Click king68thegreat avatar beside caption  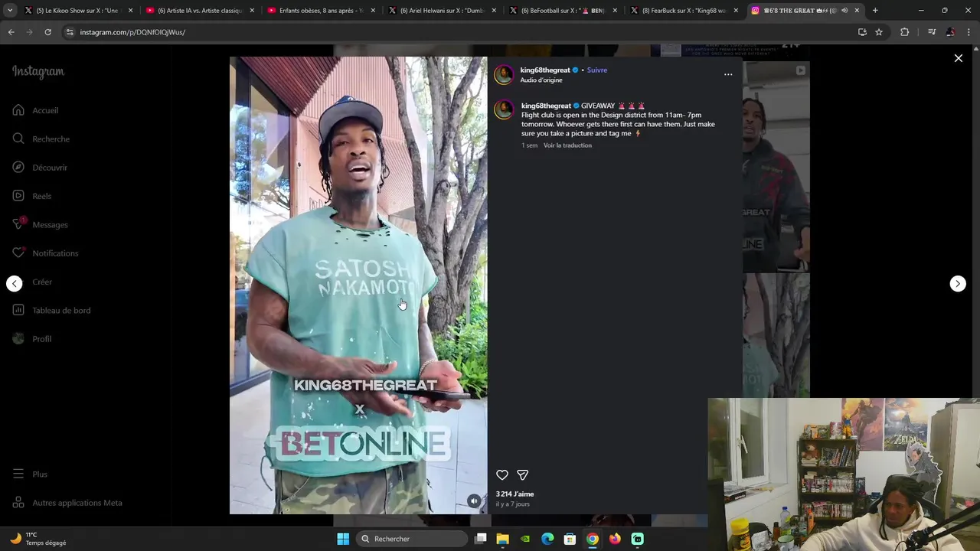click(x=504, y=109)
